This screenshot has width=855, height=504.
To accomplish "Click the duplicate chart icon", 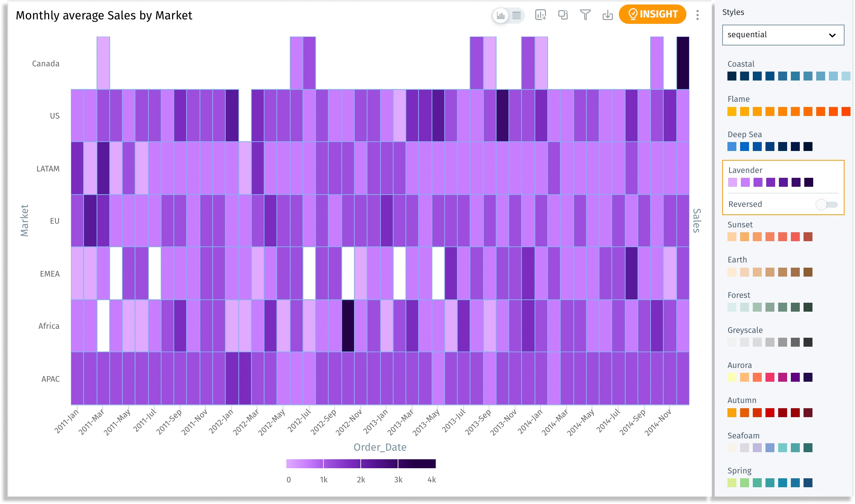I will [x=563, y=15].
